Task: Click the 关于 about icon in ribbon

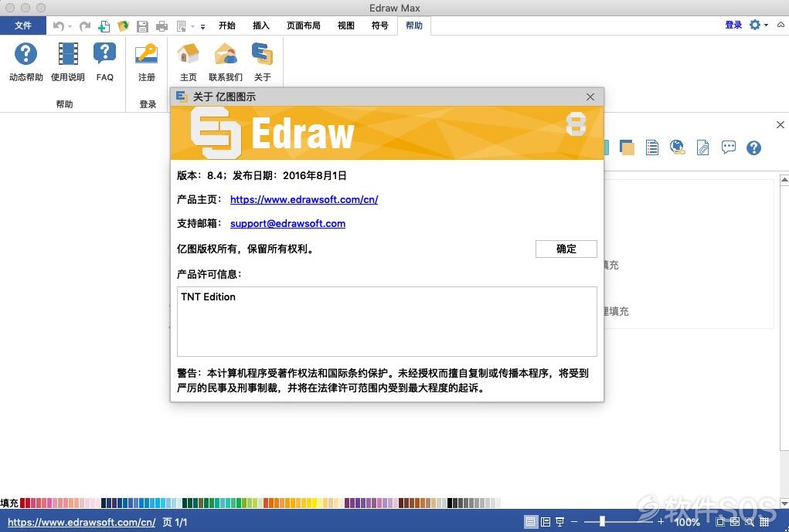Action: (262, 53)
